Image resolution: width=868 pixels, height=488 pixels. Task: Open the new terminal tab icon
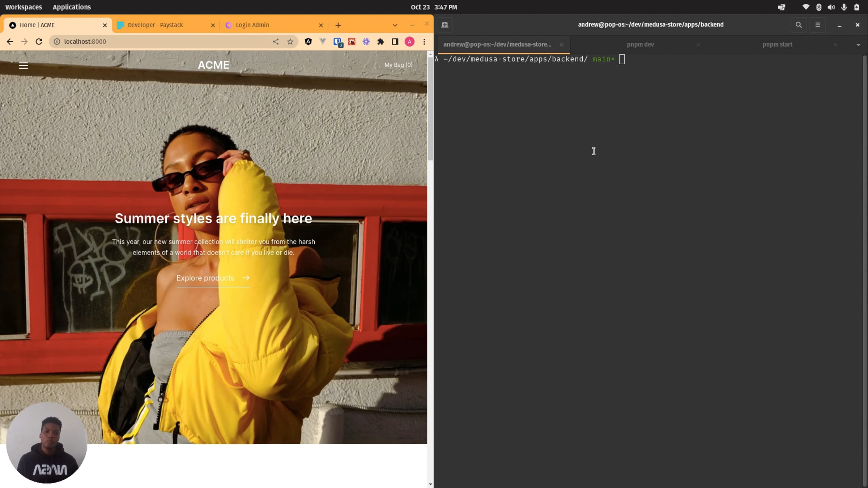(445, 25)
